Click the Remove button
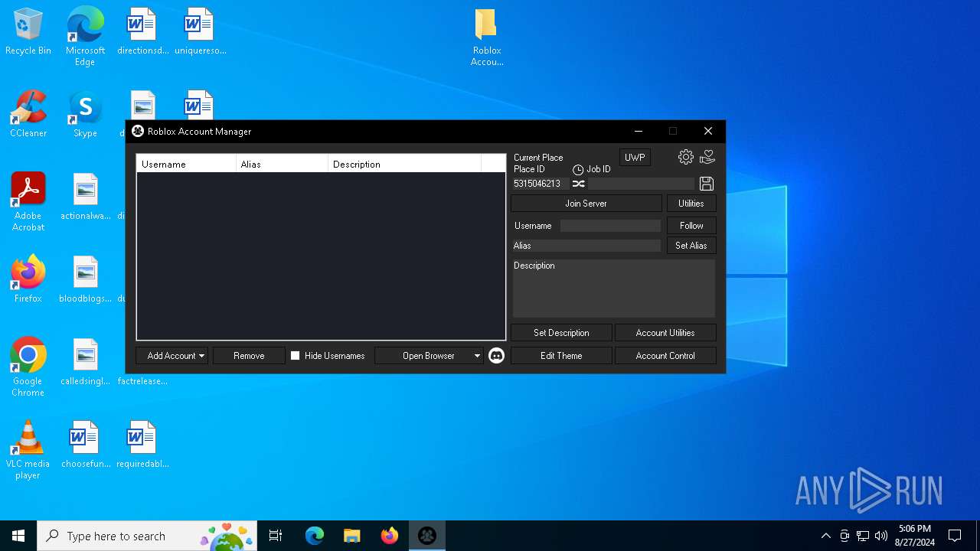Image resolution: width=980 pixels, height=551 pixels. pos(249,356)
